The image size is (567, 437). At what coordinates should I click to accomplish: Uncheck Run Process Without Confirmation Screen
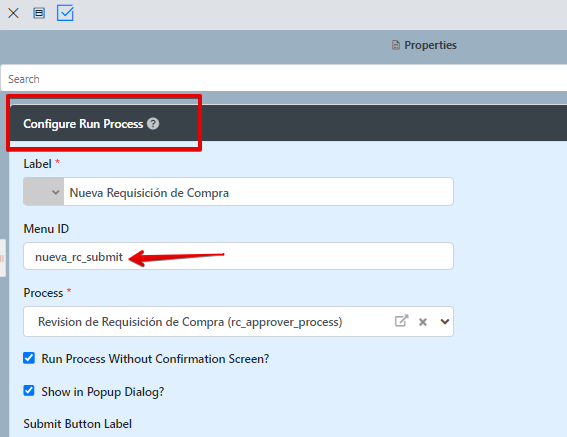click(x=29, y=358)
